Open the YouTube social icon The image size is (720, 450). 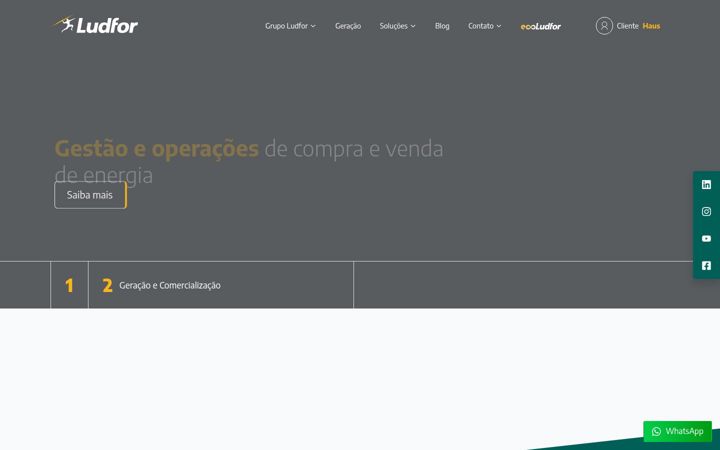[706, 239]
